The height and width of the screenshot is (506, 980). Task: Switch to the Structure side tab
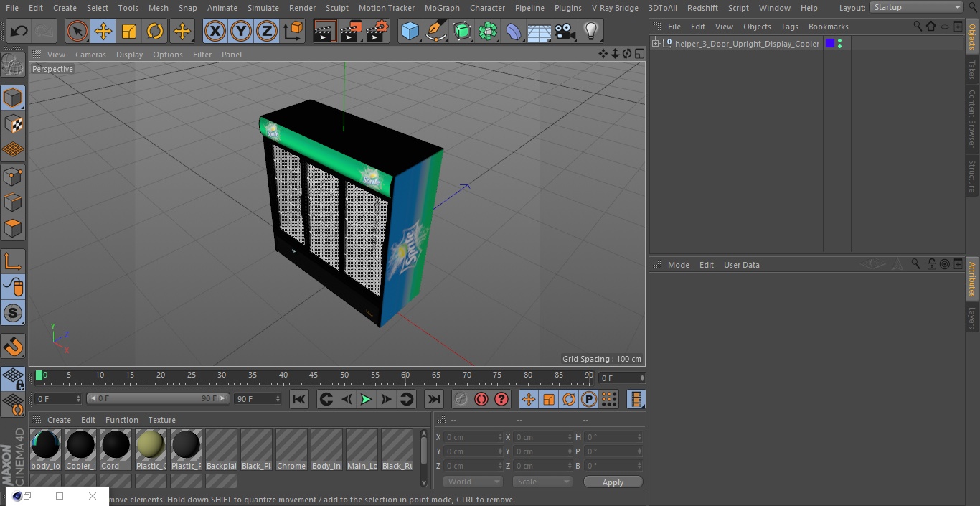972,176
